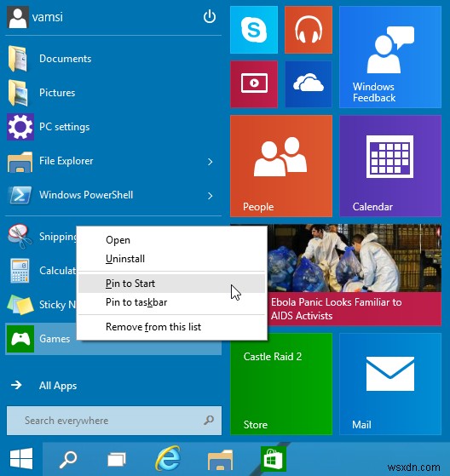Open Task View on the taskbar
This screenshot has width=450, height=476.
[x=117, y=460]
